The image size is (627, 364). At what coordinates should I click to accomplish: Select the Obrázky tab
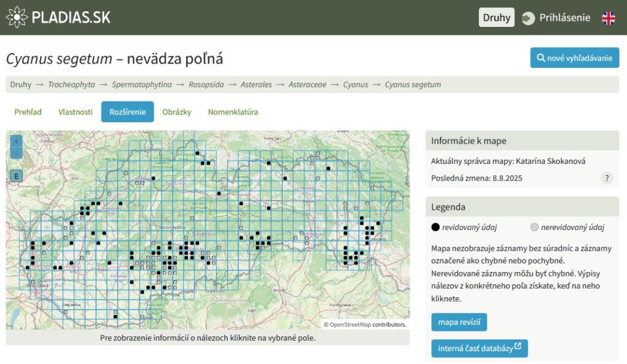(x=177, y=112)
